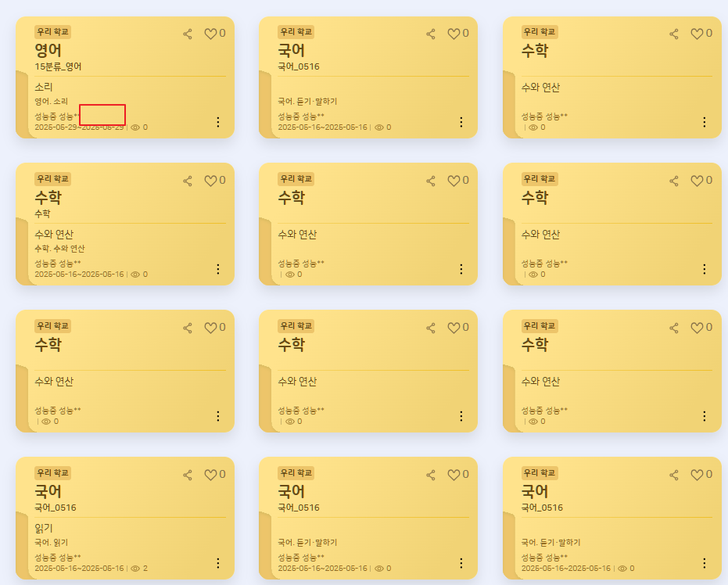Open the 영어 card title
728x585 pixels.
[x=48, y=51]
